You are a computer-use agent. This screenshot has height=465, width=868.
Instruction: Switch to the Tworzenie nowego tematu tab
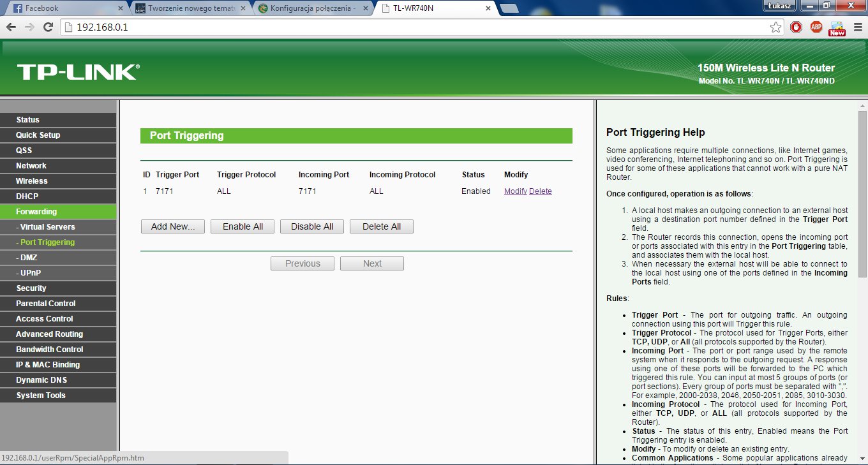[x=190, y=8]
